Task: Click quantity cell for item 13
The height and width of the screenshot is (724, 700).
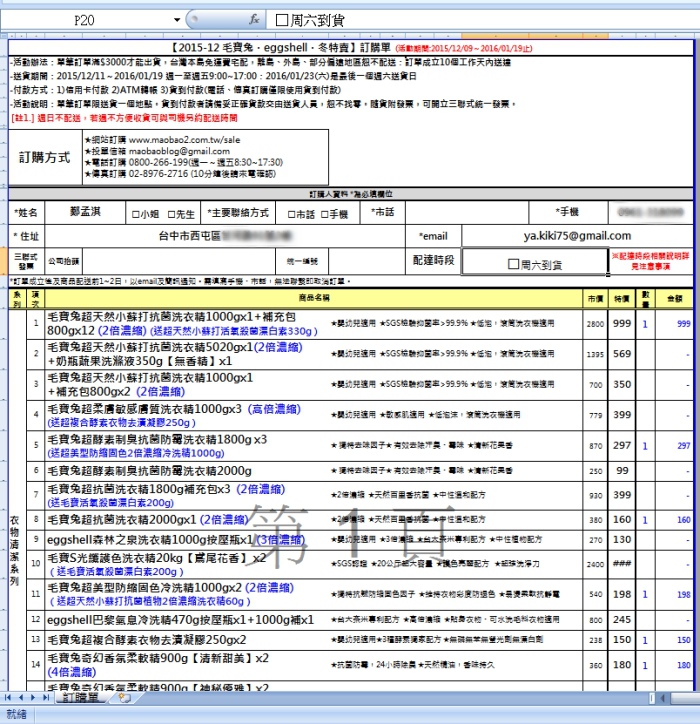Action: pyautogui.click(x=645, y=640)
